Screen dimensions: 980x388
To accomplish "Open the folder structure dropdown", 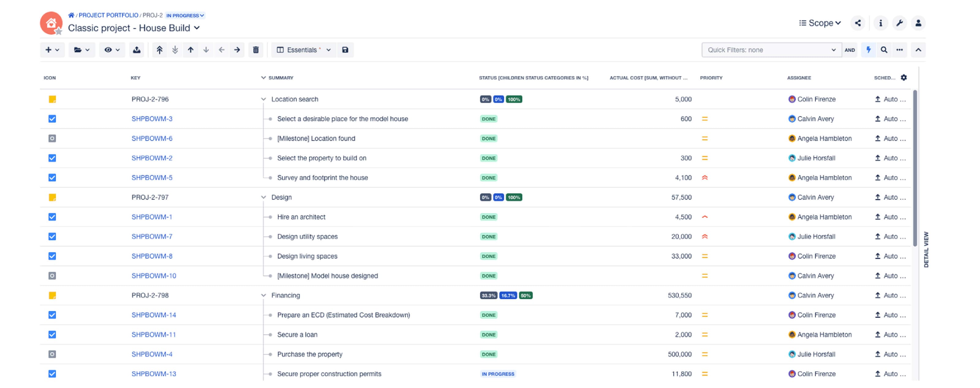I will [x=81, y=50].
